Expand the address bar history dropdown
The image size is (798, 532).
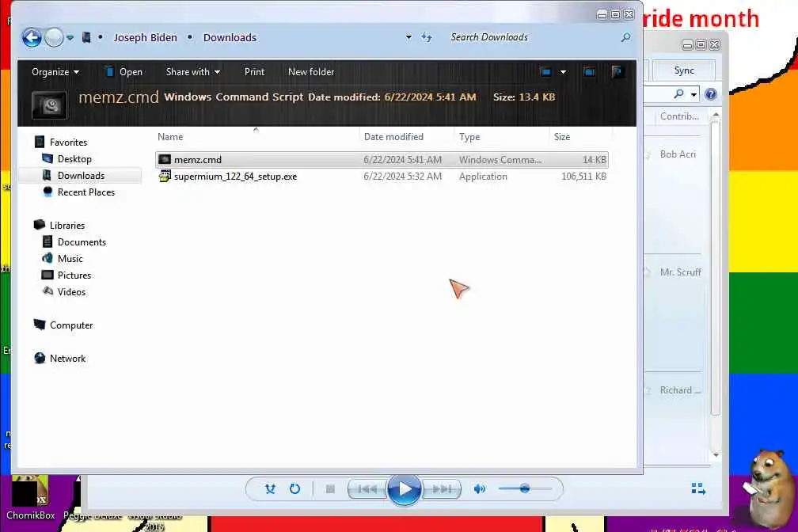pyautogui.click(x=408, y=37)
